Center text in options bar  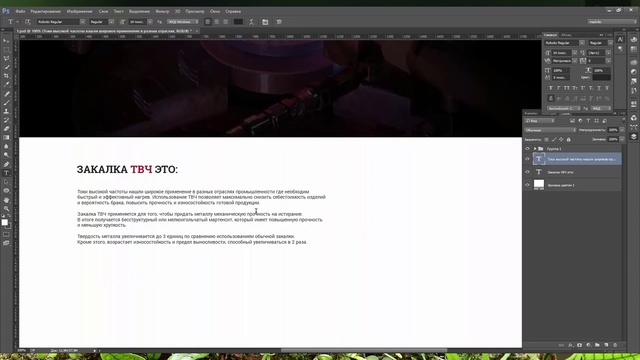click(217, 22)
